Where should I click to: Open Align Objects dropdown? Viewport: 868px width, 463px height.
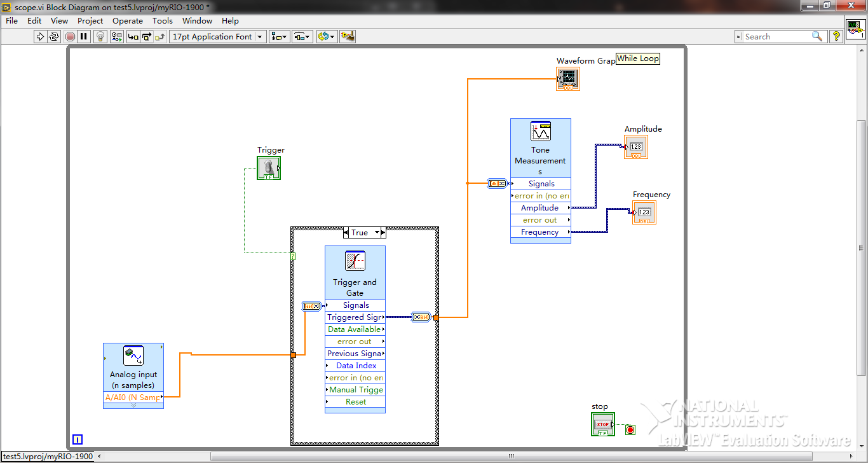tap(280, 37)
